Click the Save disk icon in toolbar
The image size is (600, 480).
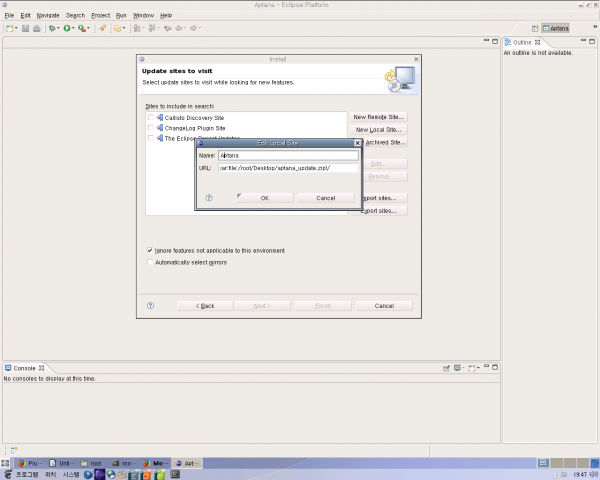pyautogui.click(x=25, y=28)
